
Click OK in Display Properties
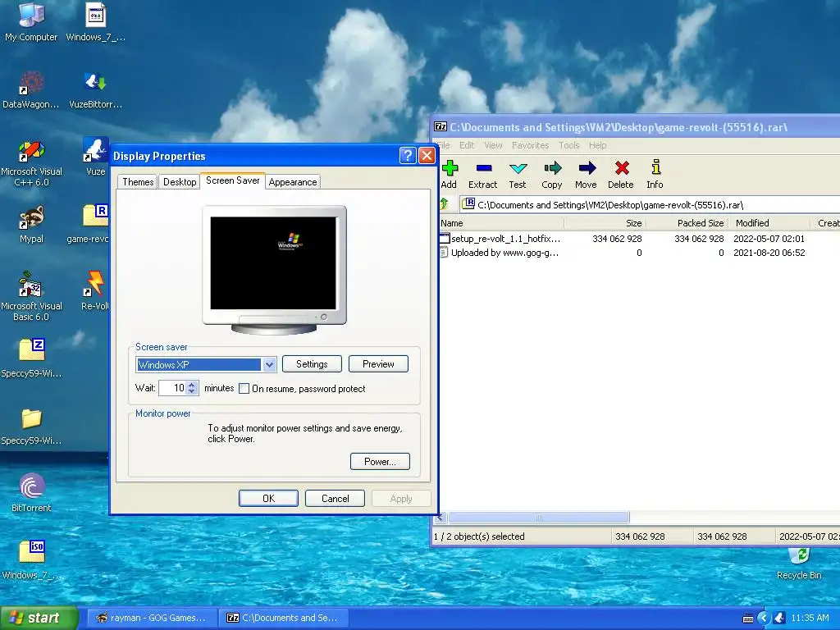pyautogui.click(x=268, y=498)
